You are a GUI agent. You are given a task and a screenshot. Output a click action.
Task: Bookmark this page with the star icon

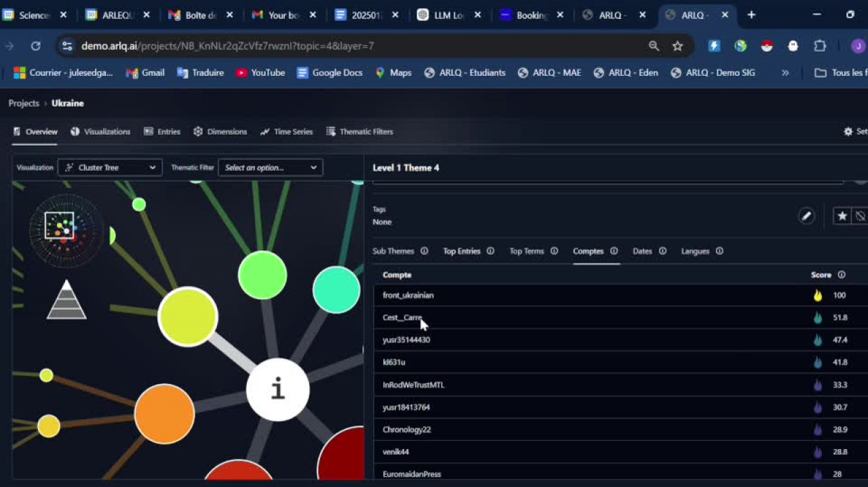pyautogui.click(x=677, y=45)
